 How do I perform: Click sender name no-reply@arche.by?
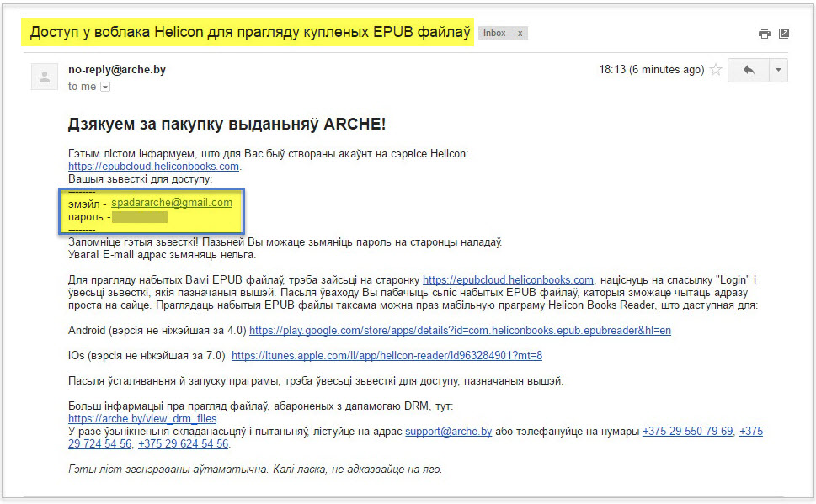pos(116,70)
